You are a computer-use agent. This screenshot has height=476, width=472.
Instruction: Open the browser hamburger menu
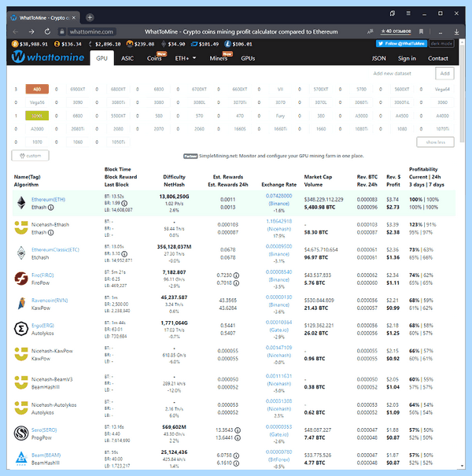pyautogui.click(x=408, y=13)
